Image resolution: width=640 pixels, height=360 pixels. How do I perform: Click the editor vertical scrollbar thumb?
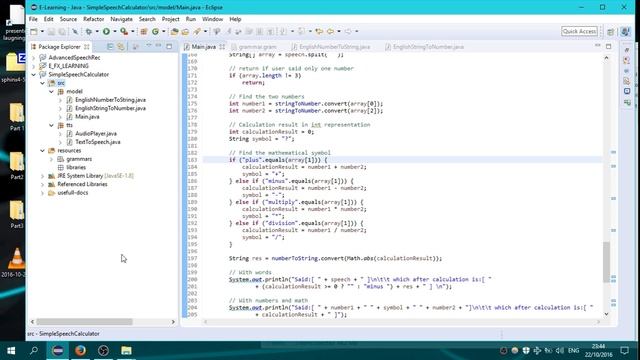(x=606, y=261)
